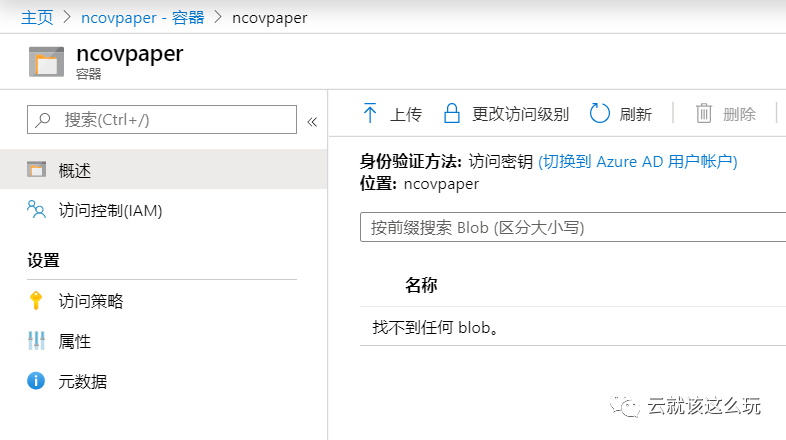The width and height of the screenshot is (786, 440).
Task: Click the 位置: ncovpaper text
Action: point(419,184)
